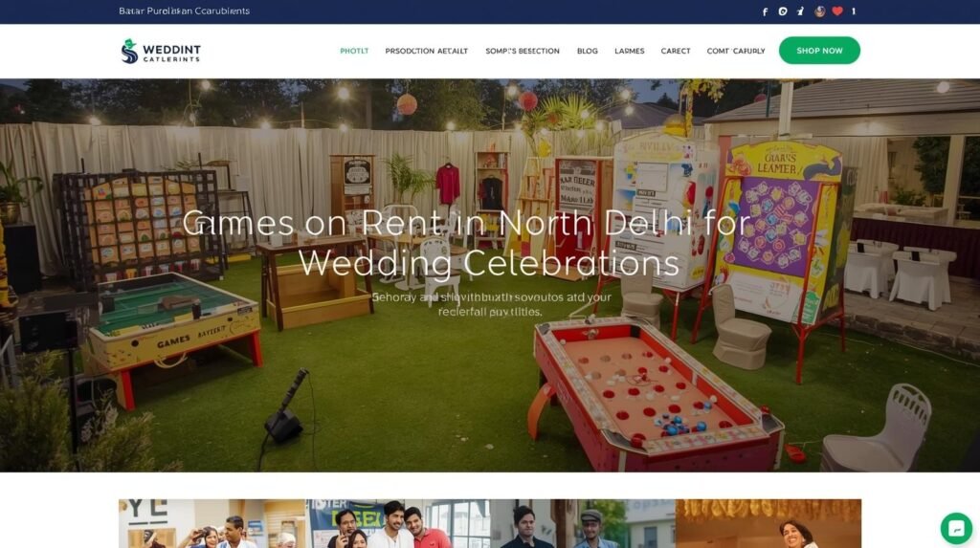
Task: Open the SOMPI'S BESECTION nav item
Action: pos(523,52)
